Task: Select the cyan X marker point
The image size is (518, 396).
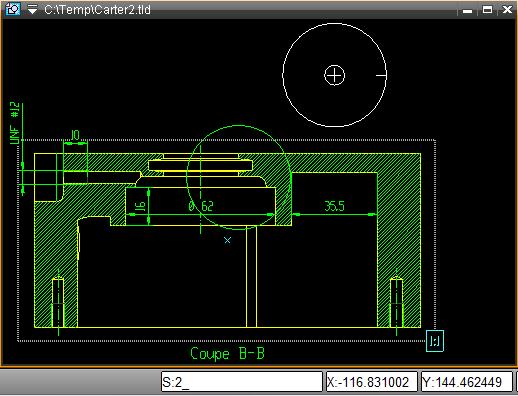Action: point(227,240)
